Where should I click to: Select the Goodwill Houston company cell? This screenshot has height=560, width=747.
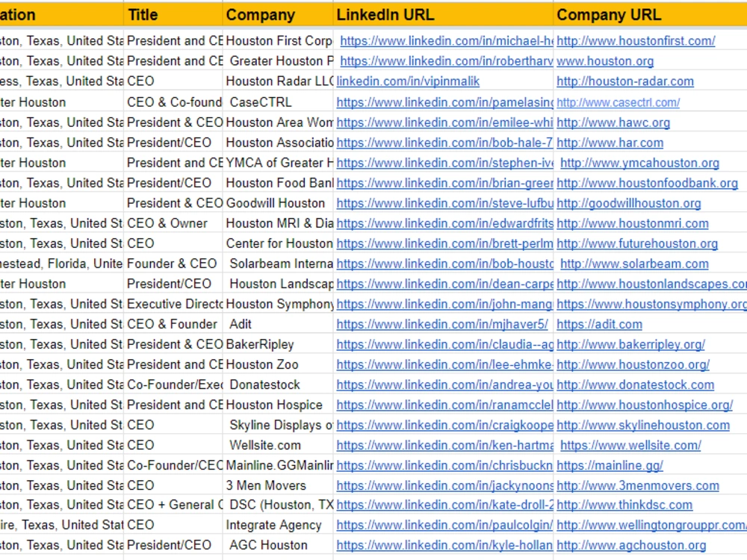(x=278, y=203)
